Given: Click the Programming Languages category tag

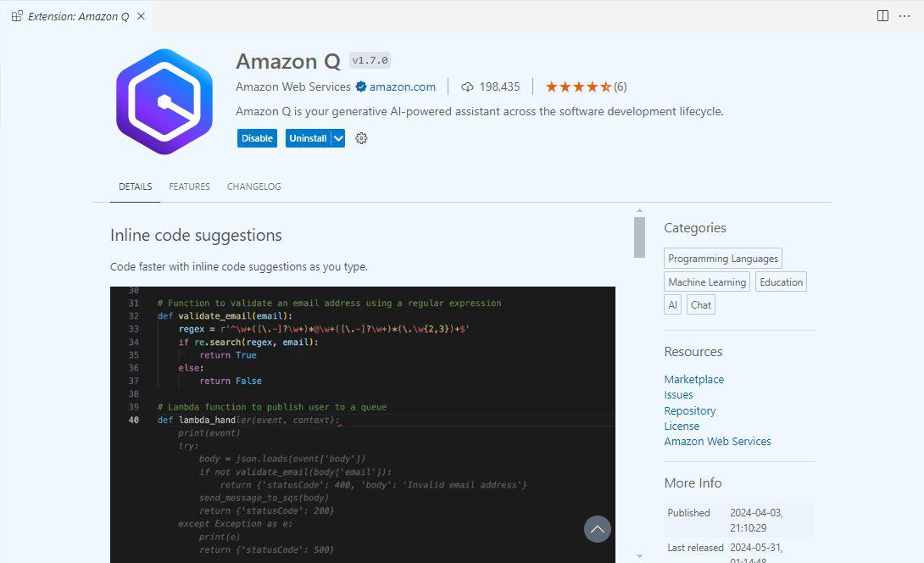Looking at the screenshot, I should pos(723,259).
